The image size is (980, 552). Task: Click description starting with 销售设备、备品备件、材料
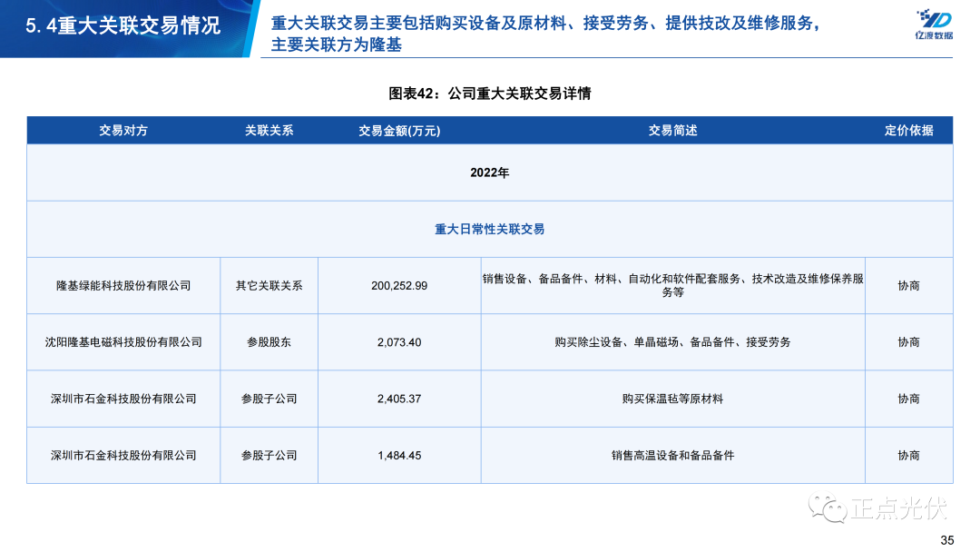click(672, 285)
